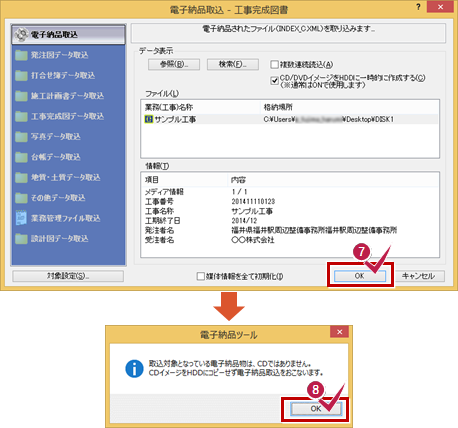458x428 pixels.
Task: Click OK in the 電子納品ツール message box
Action: pyautogui.click(x=316, y=409)
